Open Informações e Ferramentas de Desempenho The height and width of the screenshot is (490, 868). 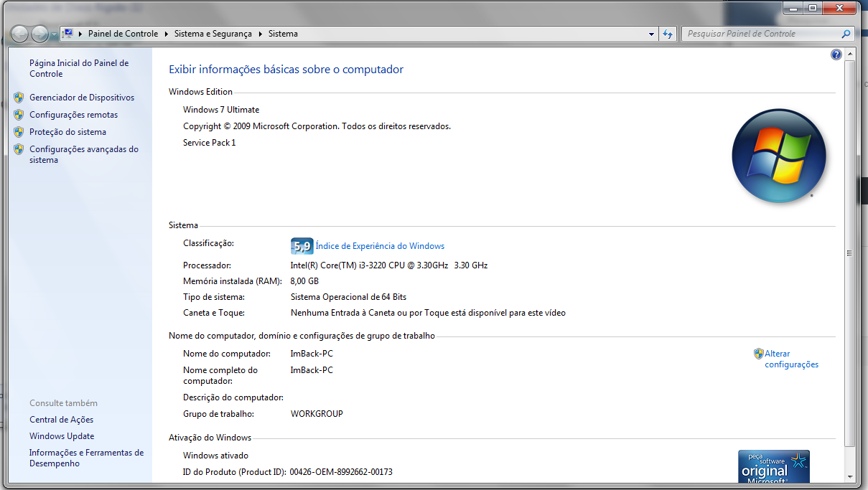pos(86,458)
